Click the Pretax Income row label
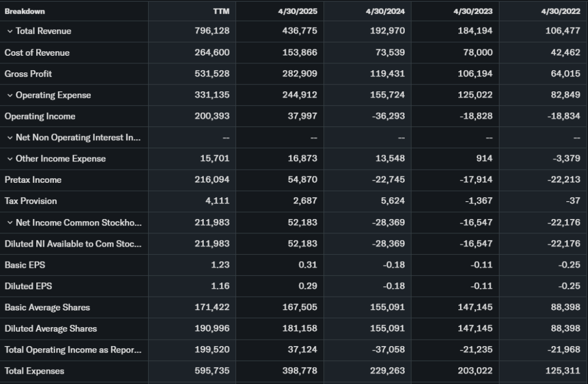Viewport: 588px width, 384px height. click(33, 180)
